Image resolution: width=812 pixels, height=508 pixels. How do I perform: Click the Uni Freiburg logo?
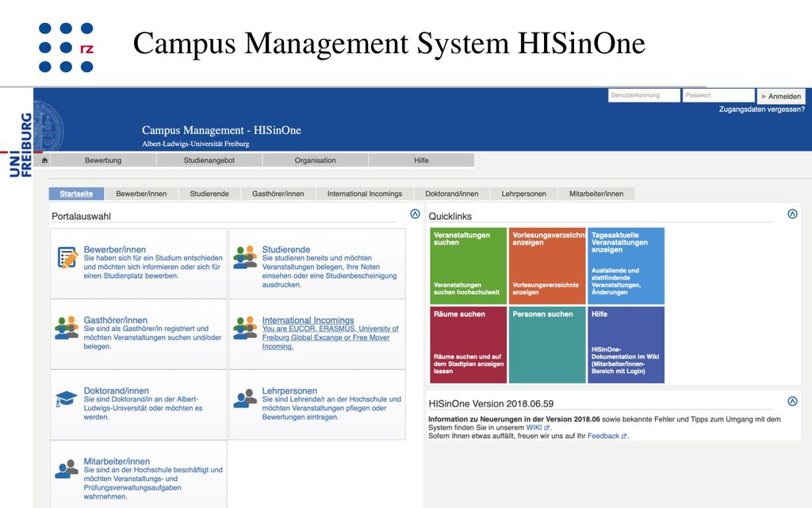pos(21,145)
